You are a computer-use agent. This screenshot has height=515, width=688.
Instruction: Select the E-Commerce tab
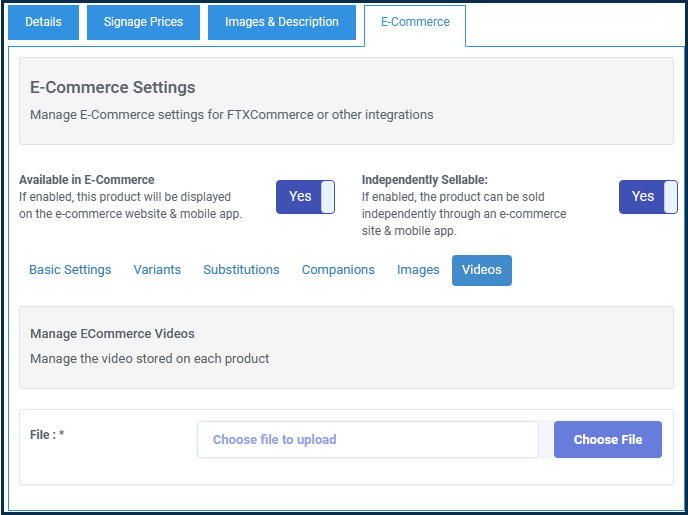(415, 22)
